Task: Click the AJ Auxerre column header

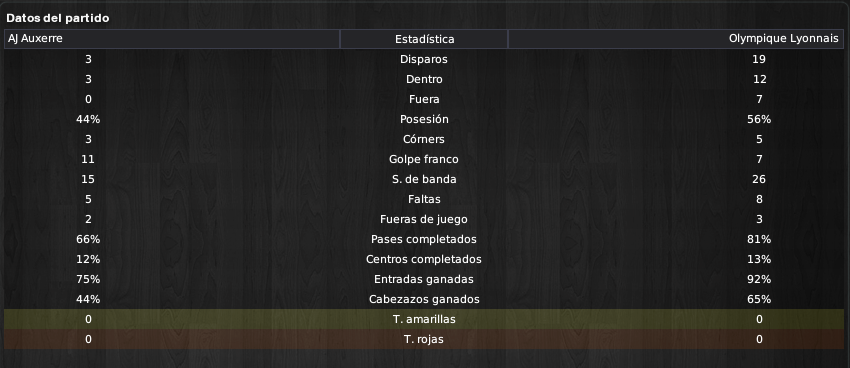Action: click(172, 39)
